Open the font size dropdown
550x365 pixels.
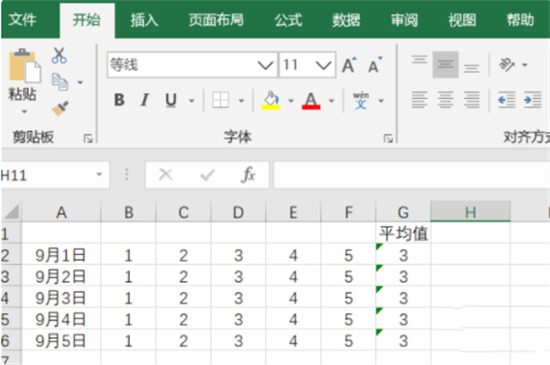pos(323,65)
